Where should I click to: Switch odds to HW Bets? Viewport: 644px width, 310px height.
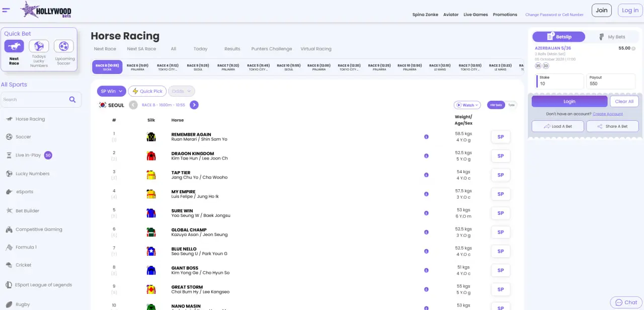(x=496, y=105)
